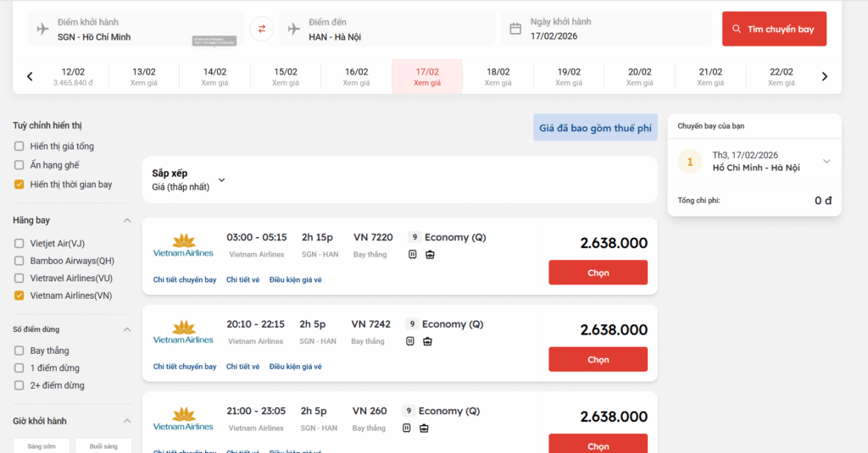Switch to the 12/02 date tab
This screenshot has height=453, width=868.
[73, 76]
